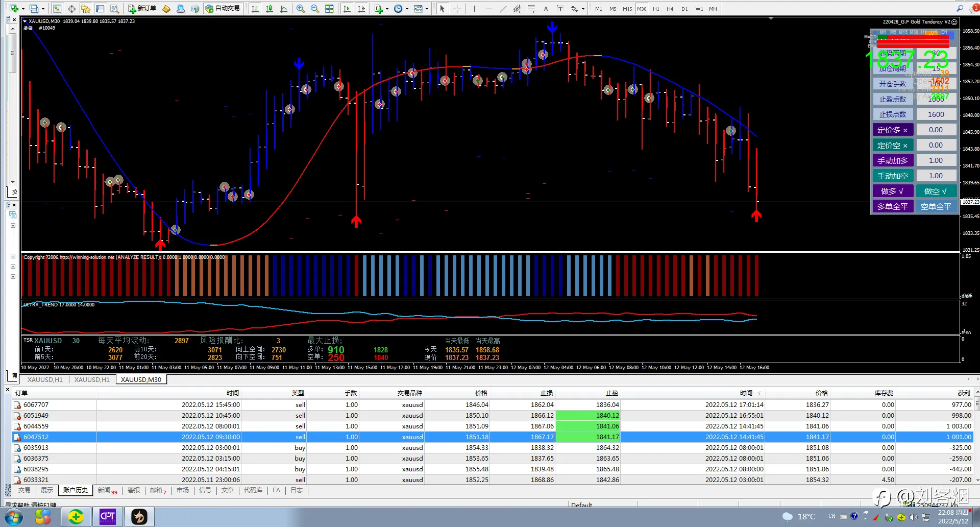Click the 手动加多 button
Screen dimensions: 980x527
tap(892, 160)
